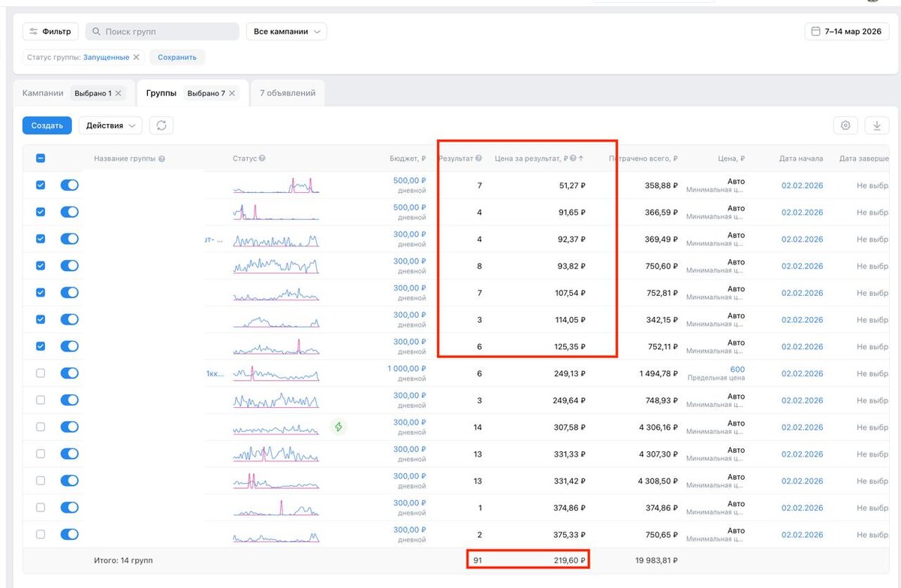This screenshot has width=901, height=588.
Task: Uncheck the row with cost 92,37 ₽
Action: pyautogui.click(x=41, y=239)
